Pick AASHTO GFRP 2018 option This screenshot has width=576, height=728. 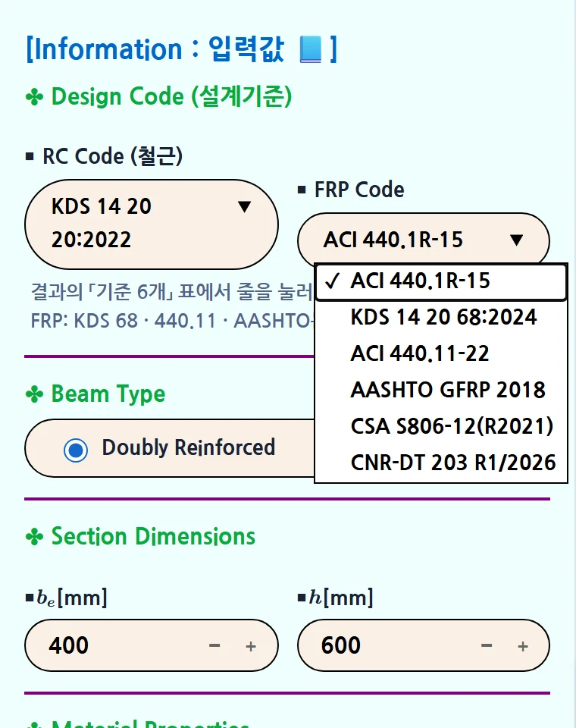click(441, 390)
